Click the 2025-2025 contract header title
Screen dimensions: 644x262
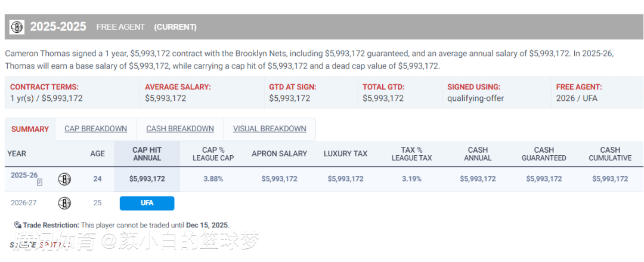(x=58, y=27)
